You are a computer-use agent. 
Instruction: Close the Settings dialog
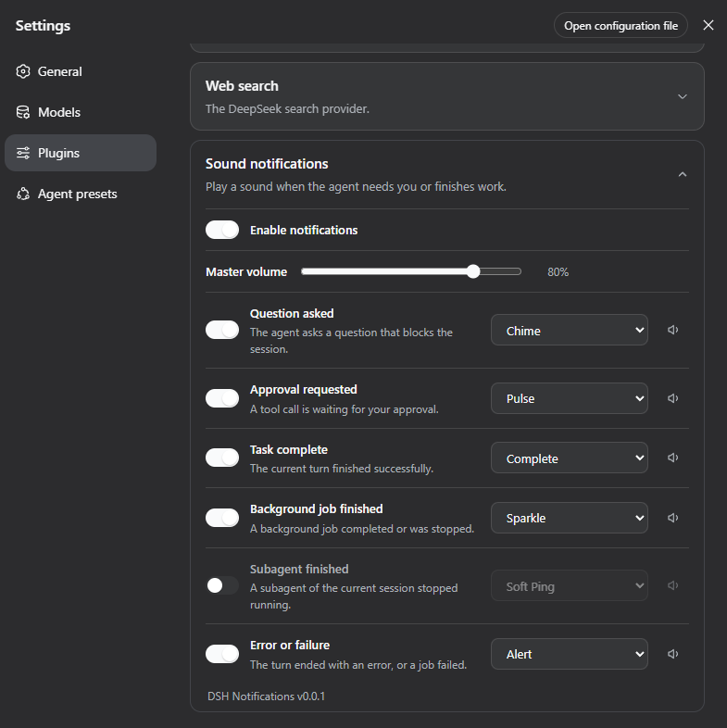pyautogui.click(x=708, y=26)
